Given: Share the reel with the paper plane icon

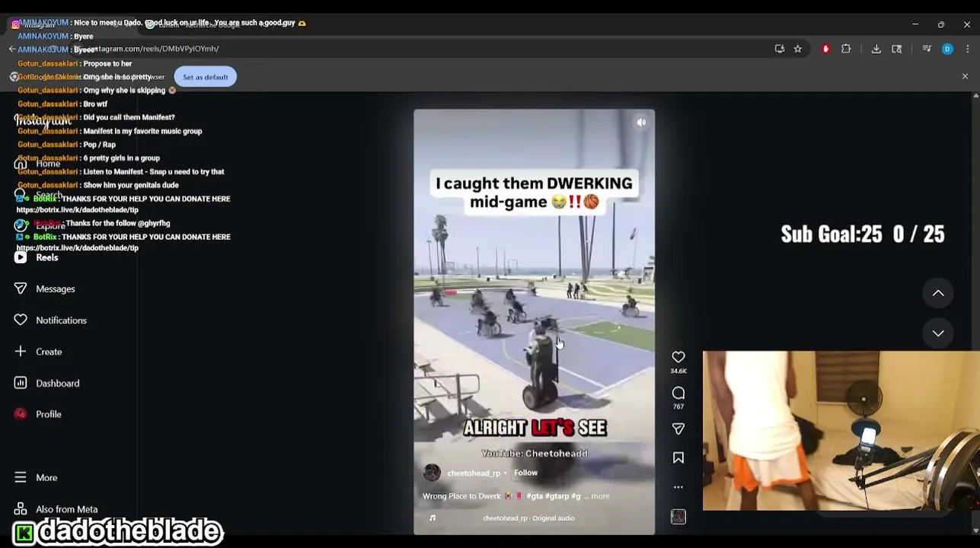Looking at the screenshot, I should (678, 429).
